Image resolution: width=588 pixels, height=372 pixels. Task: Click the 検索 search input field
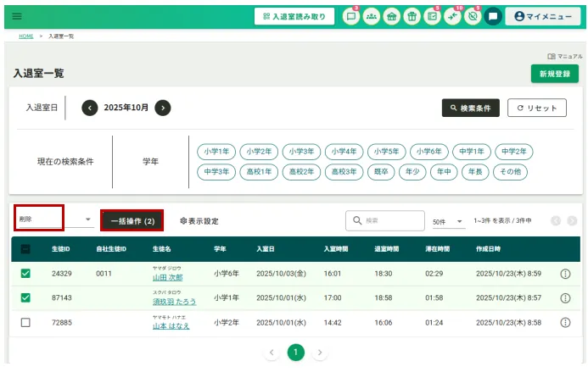pos(390,220)
